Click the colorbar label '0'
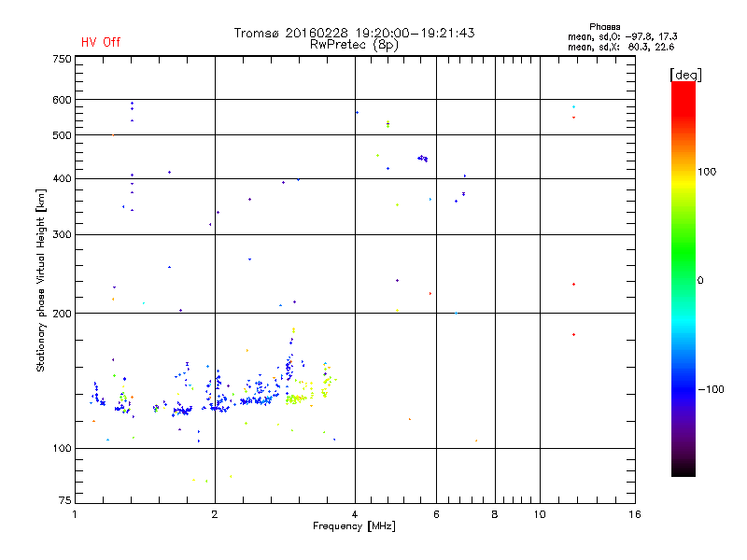This screenshot has width=747, height=560. [x=699, y=281]
